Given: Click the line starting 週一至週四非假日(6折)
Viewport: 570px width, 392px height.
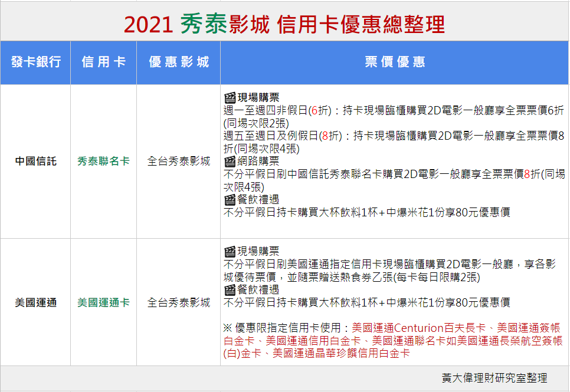Looking at the screenshot, I should pyautogui.click(x=394, y=110).
